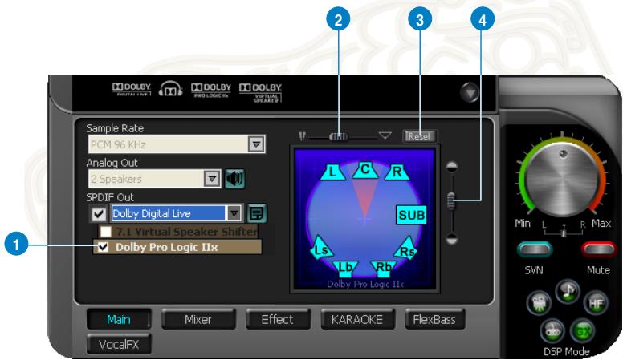
Task: Click the master volume knob
Action: [562, 180]
